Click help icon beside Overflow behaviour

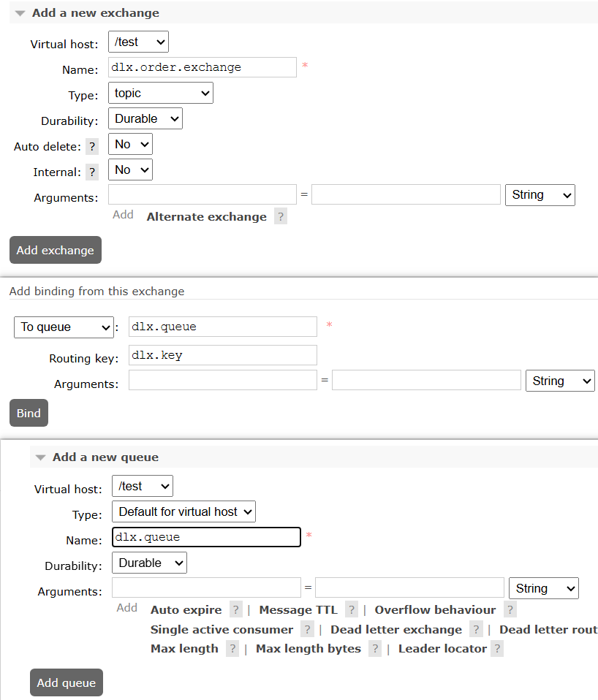510,610
